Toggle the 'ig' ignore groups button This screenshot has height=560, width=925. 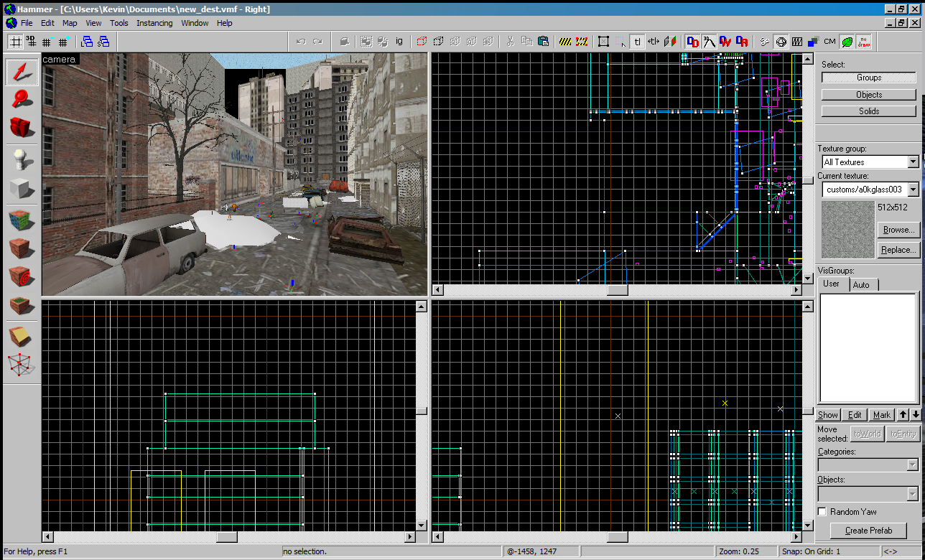coord(399,42)
